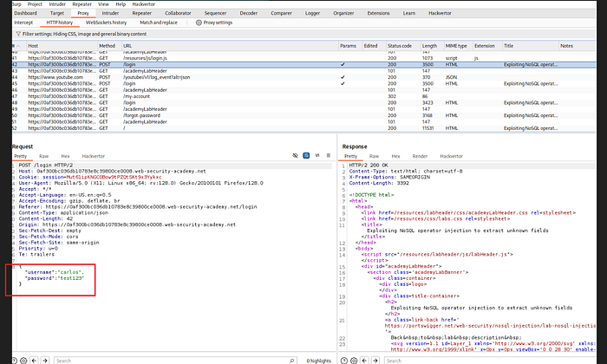Image resolution: width=607 pixels, height=364 pixels.
Task: Sort history by Title column header
Action: pyautogui.click(x=531, y=46)
